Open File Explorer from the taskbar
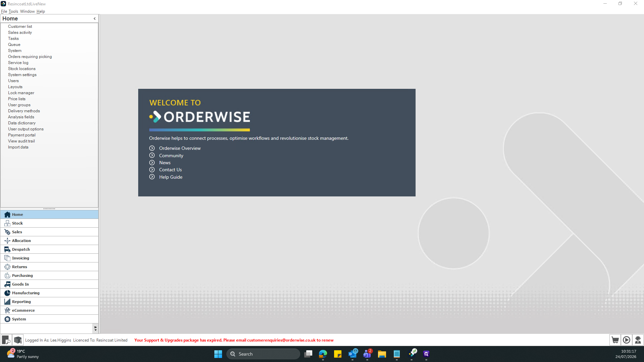The image size is (644, 362). click(x=382, y=354)
